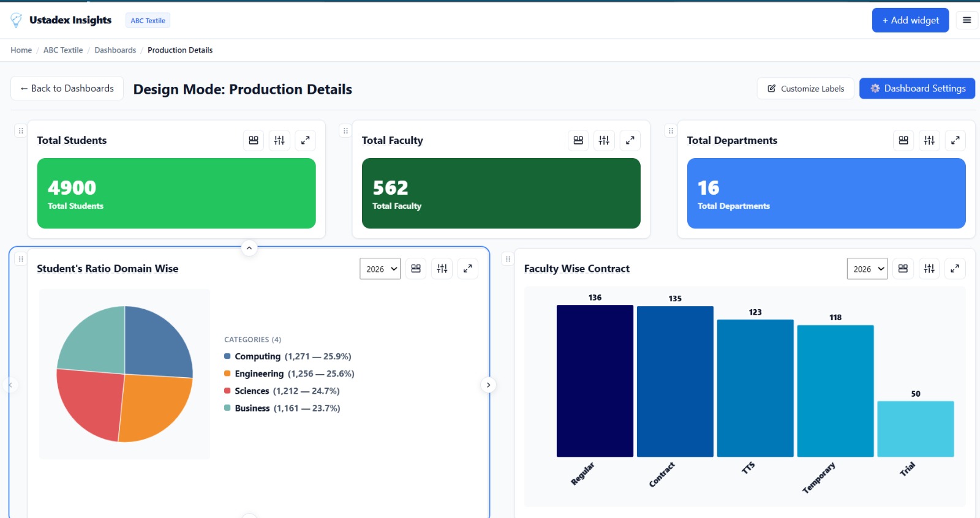
Task: Expand the Total Faculty widget fullscreen
Action: [x=630, y=140]
